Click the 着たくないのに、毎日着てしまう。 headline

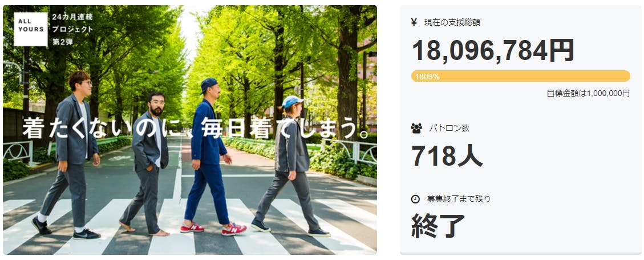196,129
